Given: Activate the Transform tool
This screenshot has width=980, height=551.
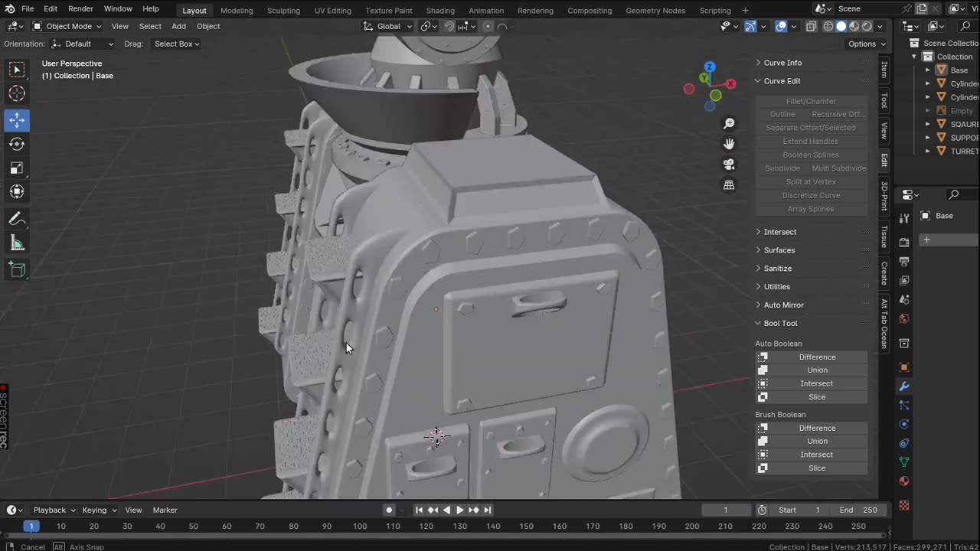Looking at the screenshot, I should point(17,191).
